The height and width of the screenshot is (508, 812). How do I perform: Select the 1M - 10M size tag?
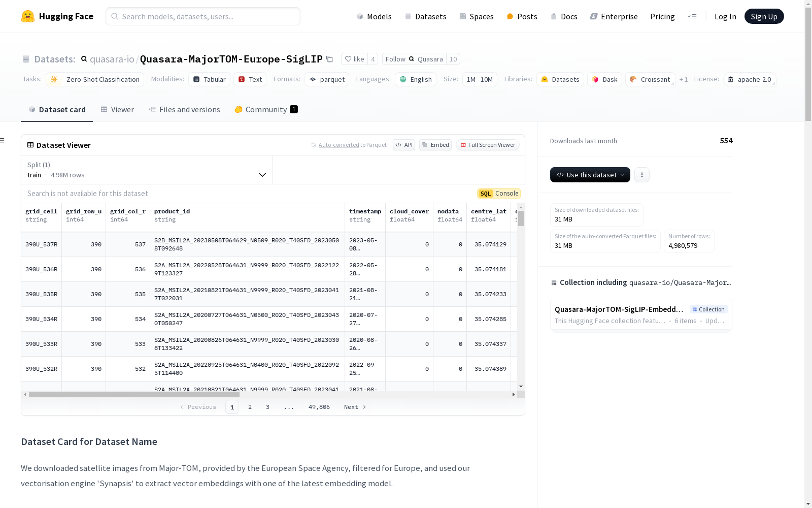pos(480,79)
